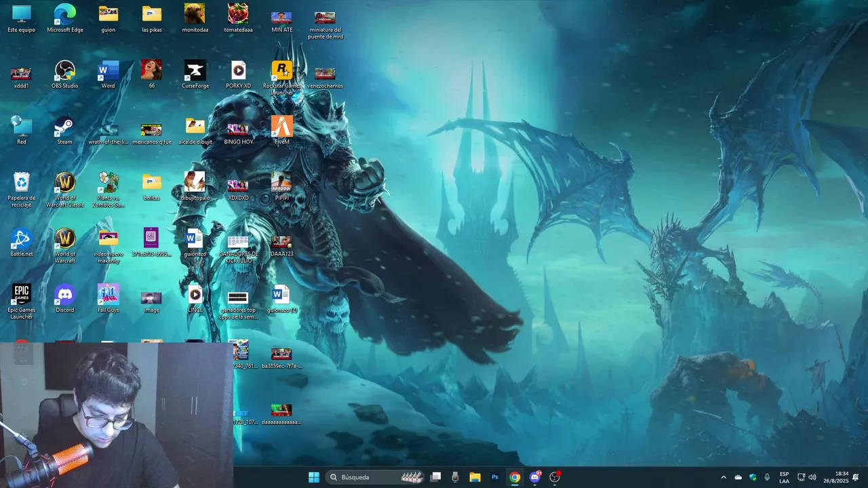Select the daaaaaaaaaaaa... image file

click(x=282, y=414)
